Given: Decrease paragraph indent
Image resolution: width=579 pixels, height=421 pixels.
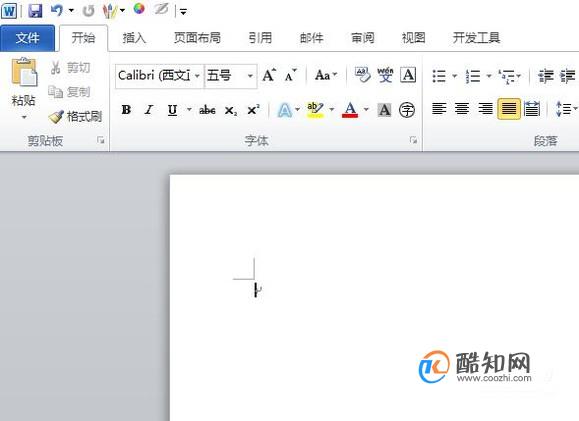Looking at the screenshot, I should (x=545, y=76).
